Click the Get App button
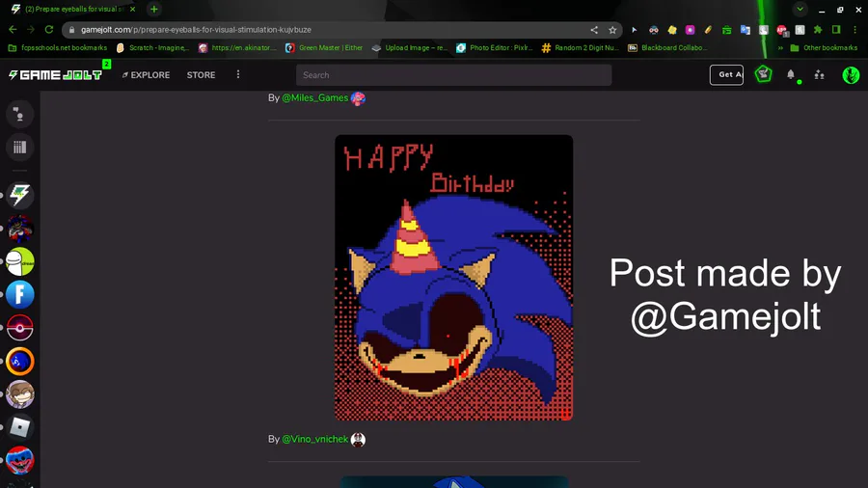 coord(726,74)
